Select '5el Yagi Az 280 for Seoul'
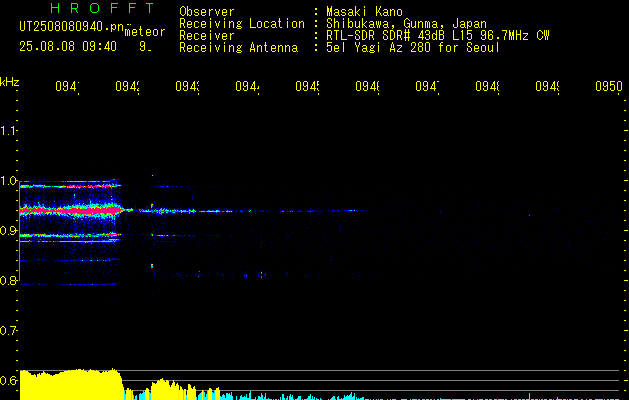The image size is (629, 400). tap(413, 48)
